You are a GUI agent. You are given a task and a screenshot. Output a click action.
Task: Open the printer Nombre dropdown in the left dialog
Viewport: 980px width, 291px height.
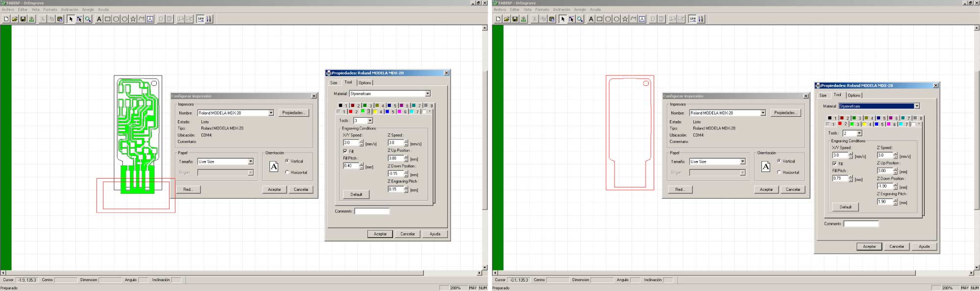tap(271, 113)
